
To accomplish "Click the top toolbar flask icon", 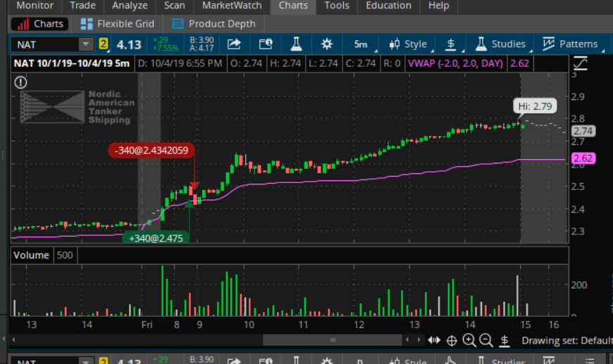I will (296, 44).
